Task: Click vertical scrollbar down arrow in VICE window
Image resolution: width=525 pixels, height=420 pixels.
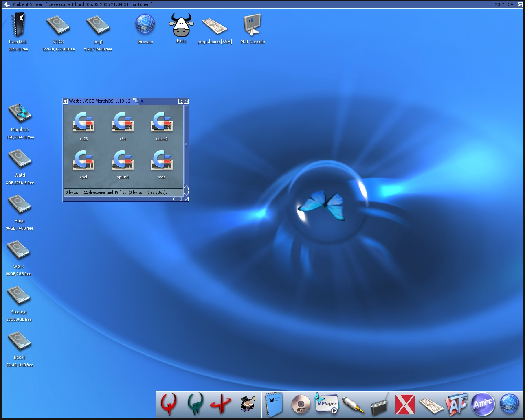Action: 186,193
